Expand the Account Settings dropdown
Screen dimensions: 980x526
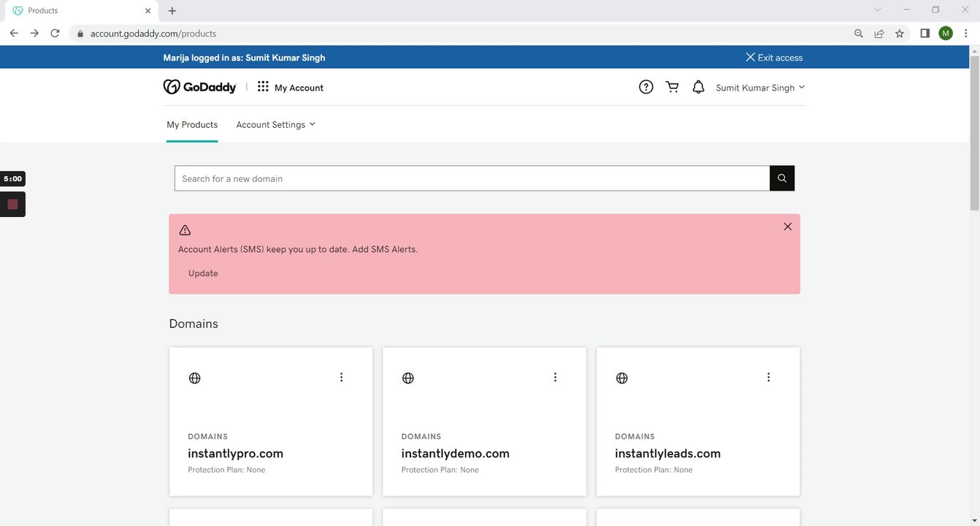[275, 125]
